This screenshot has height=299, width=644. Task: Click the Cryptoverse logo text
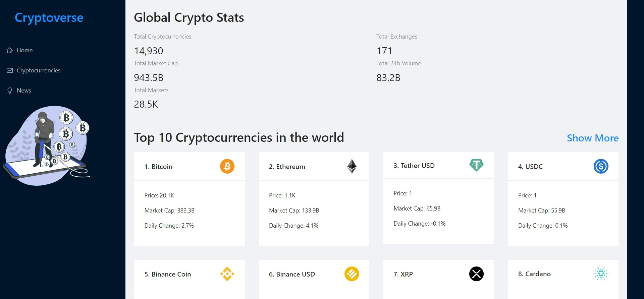click(x=49, y=17)
